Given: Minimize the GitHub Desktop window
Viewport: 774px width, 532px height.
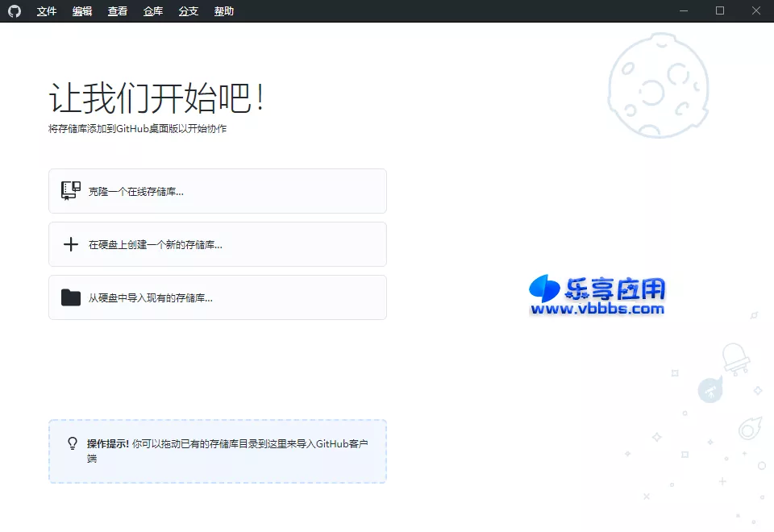Looking at the screenshot, I should [x=684, y=10].
